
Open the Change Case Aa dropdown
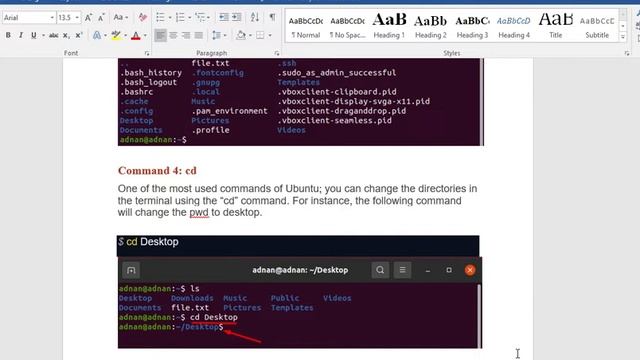point(120,18)
